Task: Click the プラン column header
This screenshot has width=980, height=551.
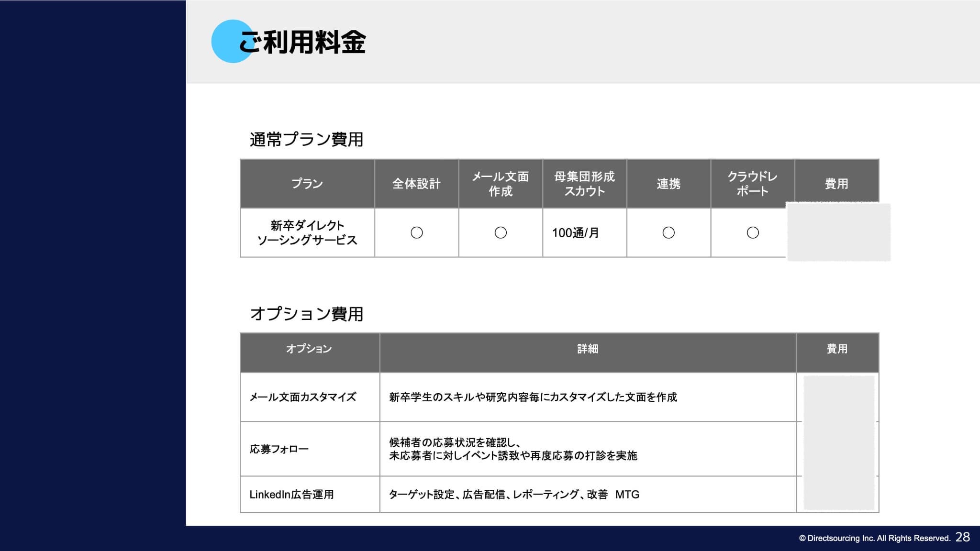Action: click(307, 184)
